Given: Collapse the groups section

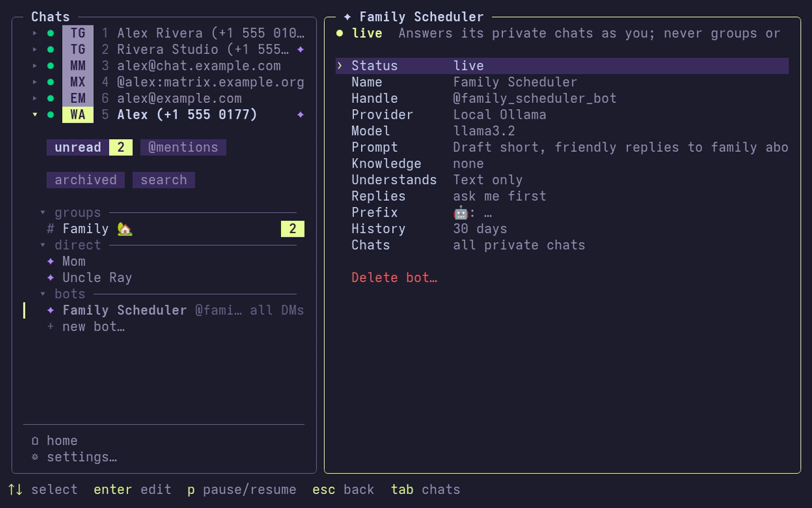Looking at the screenshot, I should coord(43,213).
